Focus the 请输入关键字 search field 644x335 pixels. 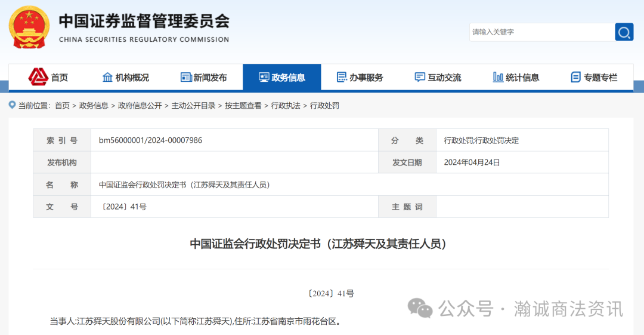coord(542,32)
